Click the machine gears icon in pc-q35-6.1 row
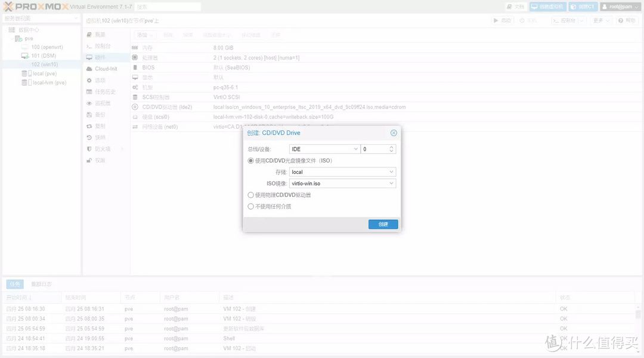 135,87
